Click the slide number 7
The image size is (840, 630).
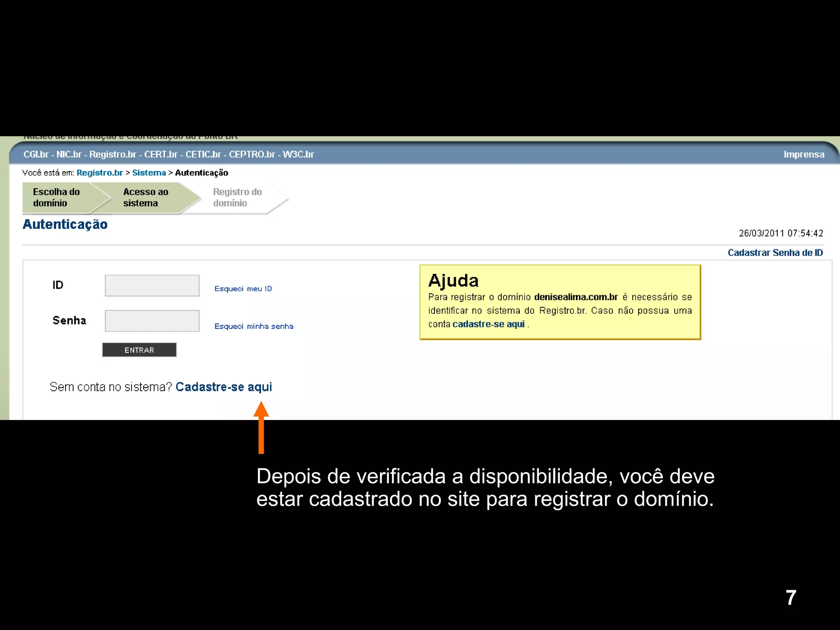(791, 598)
